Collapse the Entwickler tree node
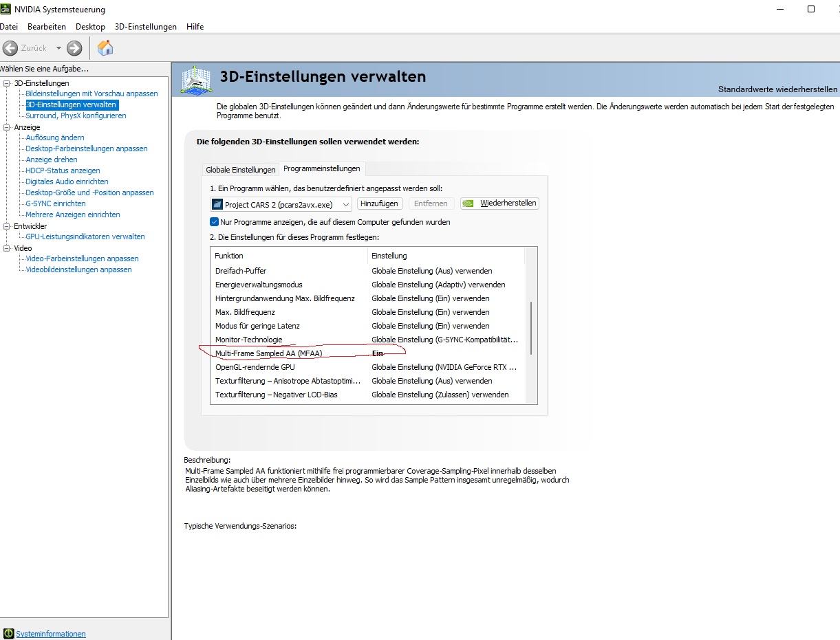The image size is (840, 640). pos(7,226)
